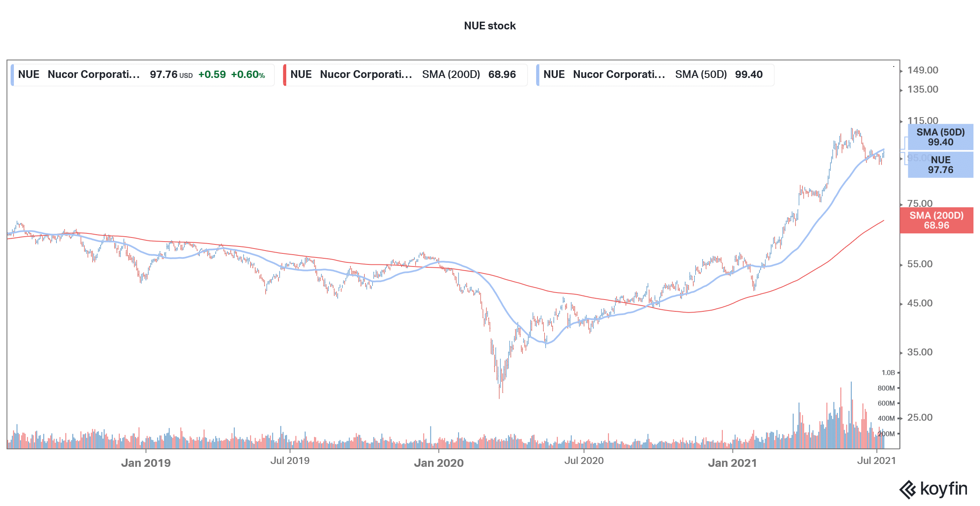This screenshot has height=506, width=980.
Task: Click the SMA (50D) 99.40 axis label
Action: 940,137
